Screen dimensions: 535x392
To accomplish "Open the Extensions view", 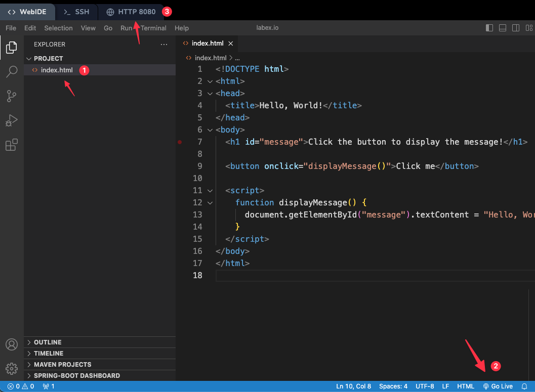I will (x=12, y=145).
